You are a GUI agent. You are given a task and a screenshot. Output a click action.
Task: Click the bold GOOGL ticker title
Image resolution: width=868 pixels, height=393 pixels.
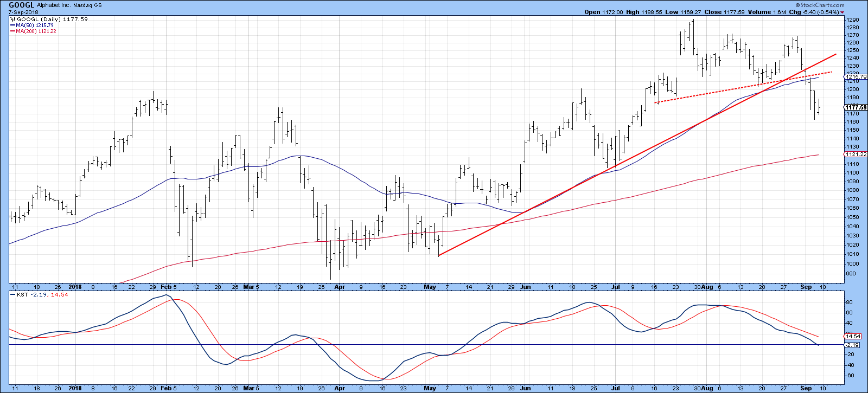tap(21, 5)
